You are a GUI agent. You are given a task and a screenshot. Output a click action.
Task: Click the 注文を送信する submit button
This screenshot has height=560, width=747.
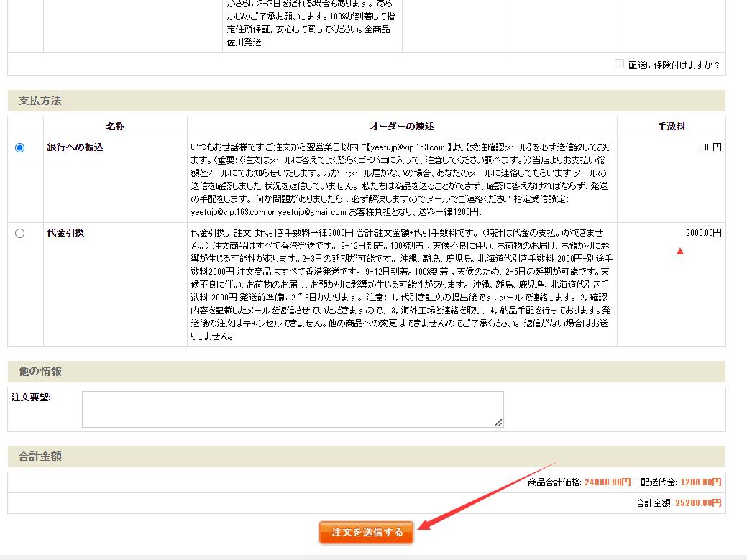coord(367,533)
